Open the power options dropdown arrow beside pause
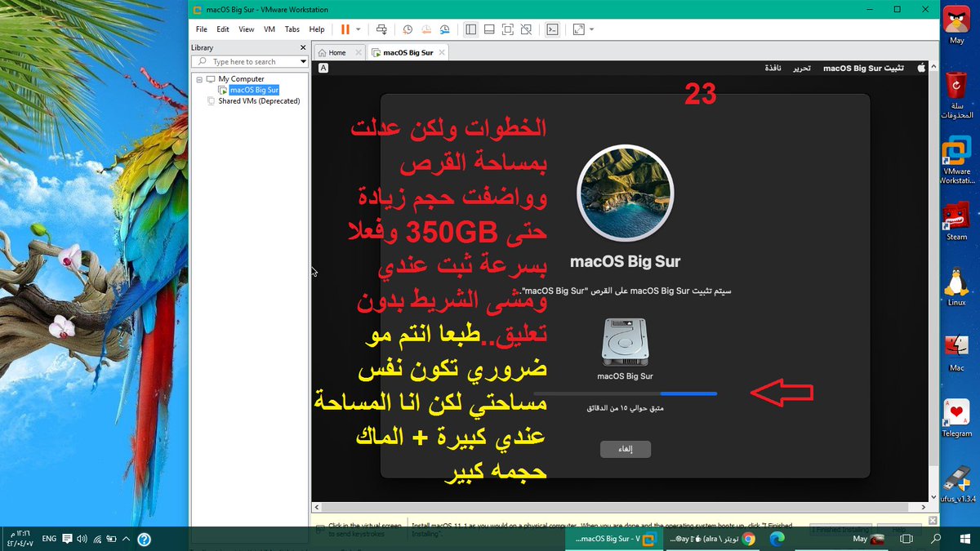 click(x=359, y=29)
